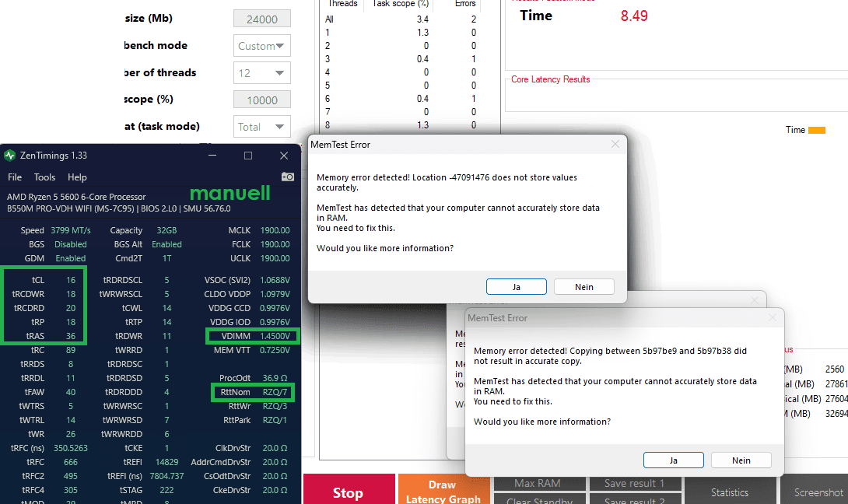Click Nein in the memory location error dialog
The width and height of the screenshot is (848, 504).
tap(584, 286)
